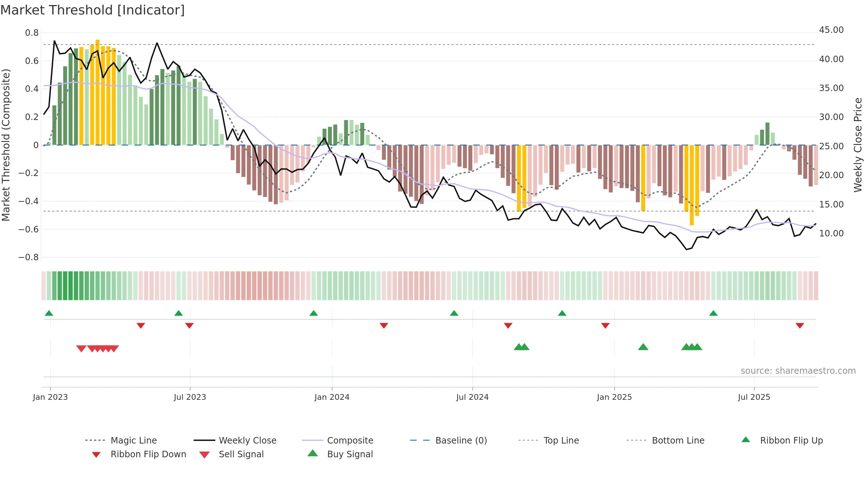
Task: Toggle the Sell Signal legend entry
Action: 231,454
